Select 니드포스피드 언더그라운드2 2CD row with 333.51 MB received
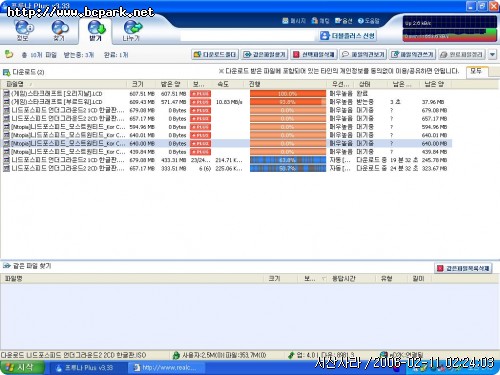Viewport: 500px width, 375px height. coord(227,169)
